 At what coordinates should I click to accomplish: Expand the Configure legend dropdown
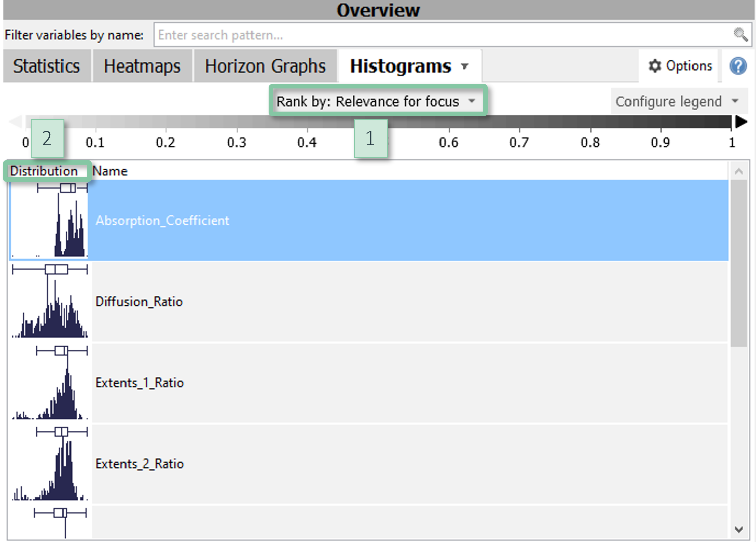click(677, 101)
